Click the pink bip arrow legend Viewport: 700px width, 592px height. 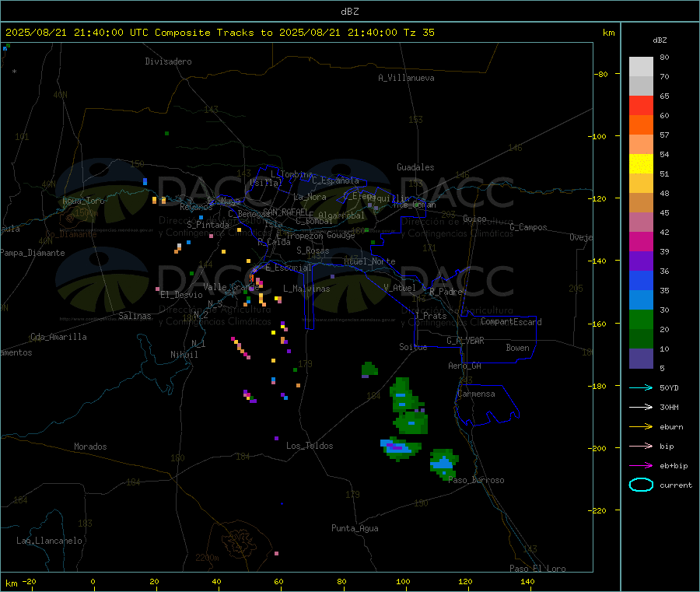coord(641,446)
